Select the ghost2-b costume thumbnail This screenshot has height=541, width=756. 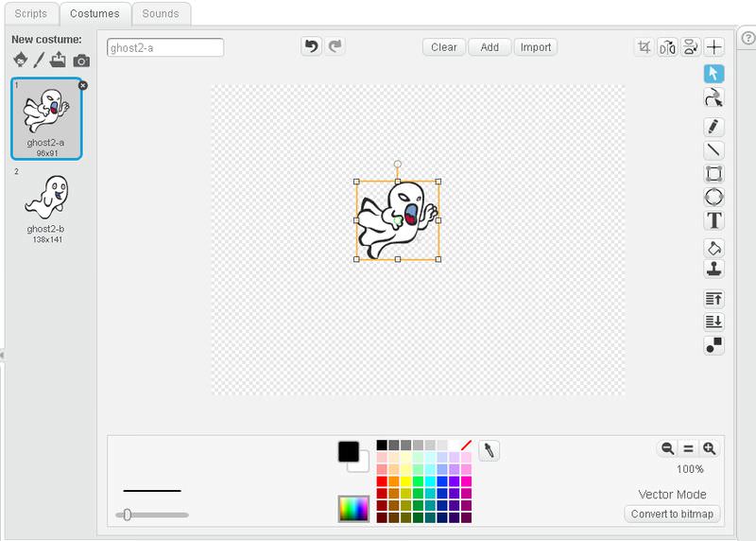46,206
